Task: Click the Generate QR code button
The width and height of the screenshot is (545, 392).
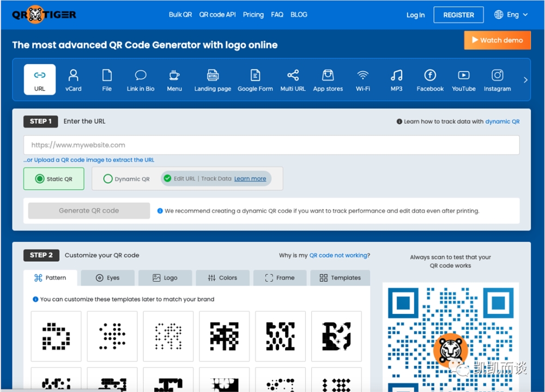Action: [89, 210]
